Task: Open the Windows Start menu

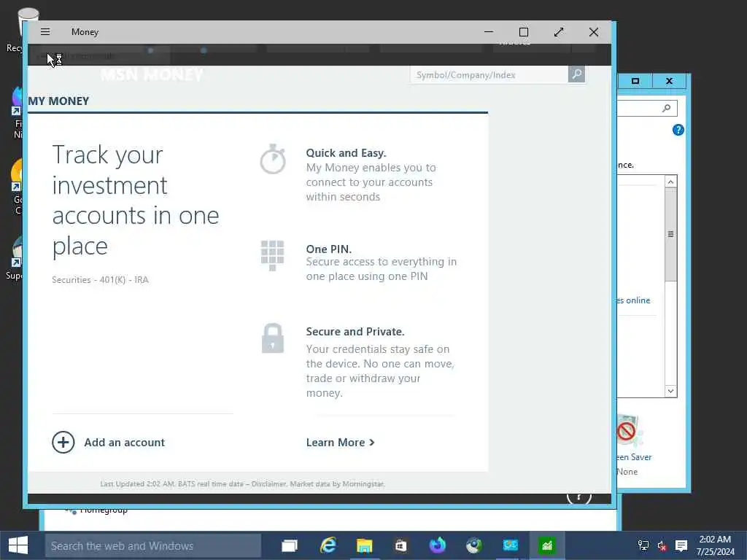Action: coord(18,545)
